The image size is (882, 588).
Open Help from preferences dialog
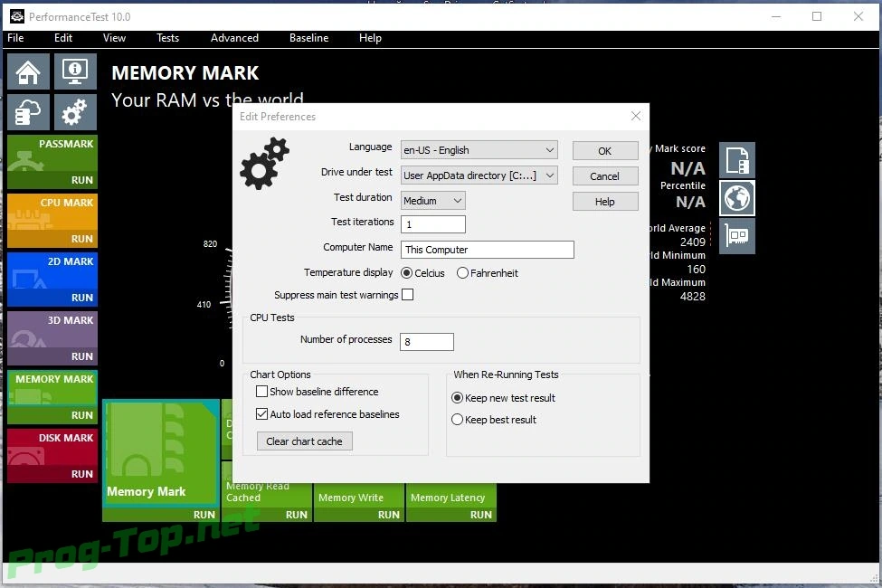click(x=605, y=202)
